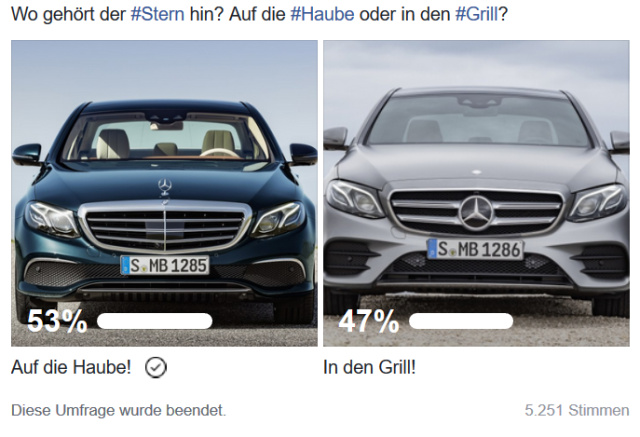
Task: Click the 47% result bar
Action: pos(461,321)
